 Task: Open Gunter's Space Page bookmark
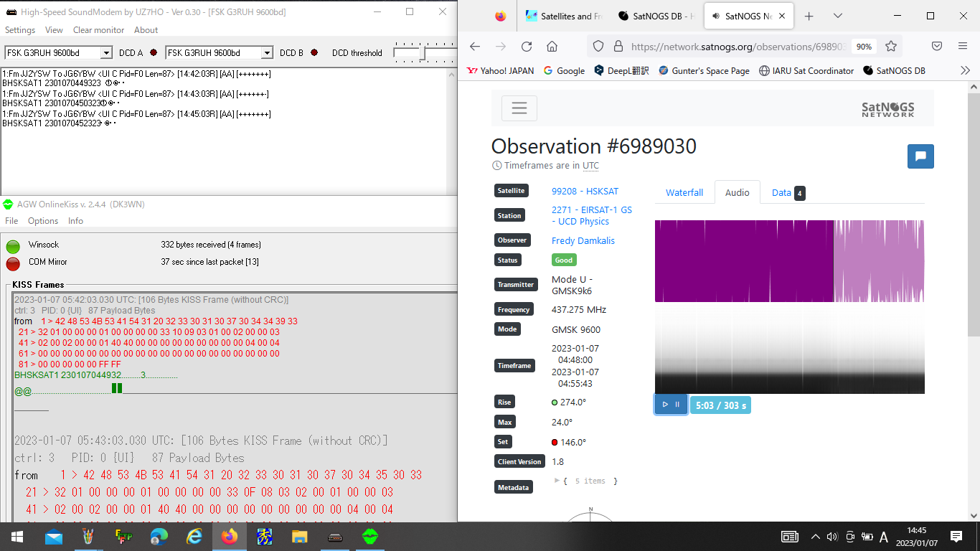click(x=704, y=70)
